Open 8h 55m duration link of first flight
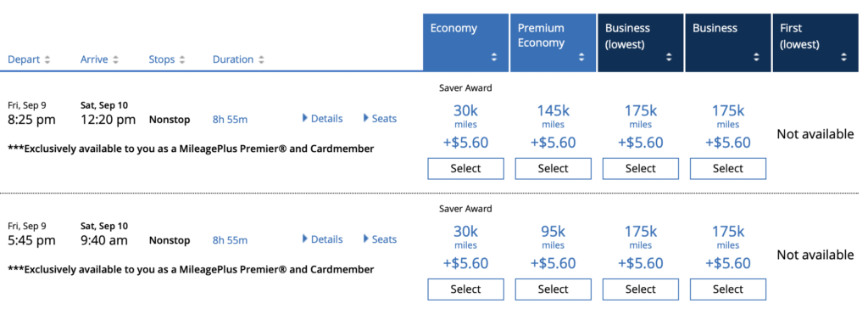This screenshot has width=868, height=309. 230,120
